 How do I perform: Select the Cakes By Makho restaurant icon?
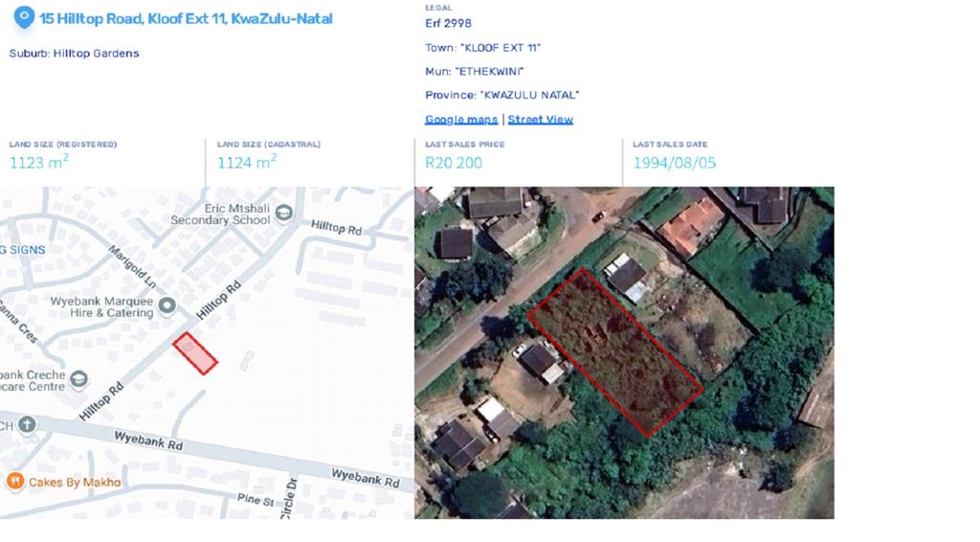pyautogui.click(x=15, y=482)
